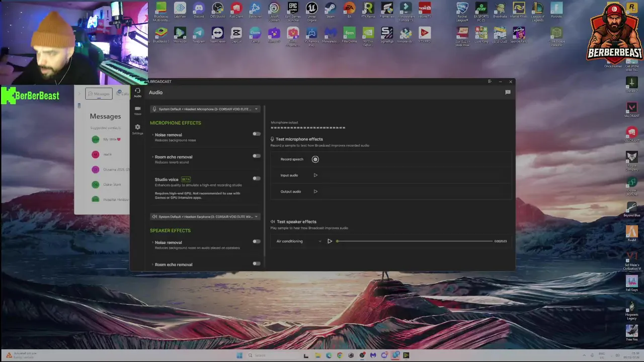This screenshot has height=362, width=644.
Task: Open Fall Guys desktop shortcut
Action: coord(631,283)
